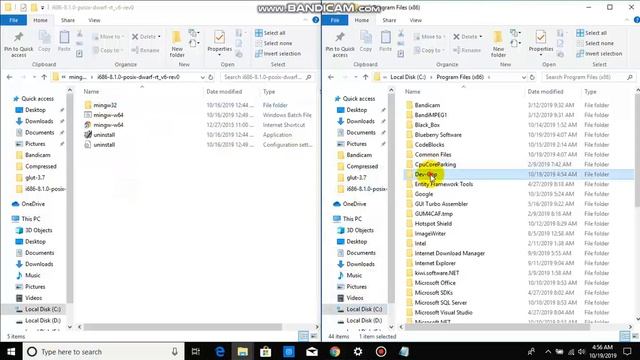
Task: Open File menu in left window
Action: (13, 20)
